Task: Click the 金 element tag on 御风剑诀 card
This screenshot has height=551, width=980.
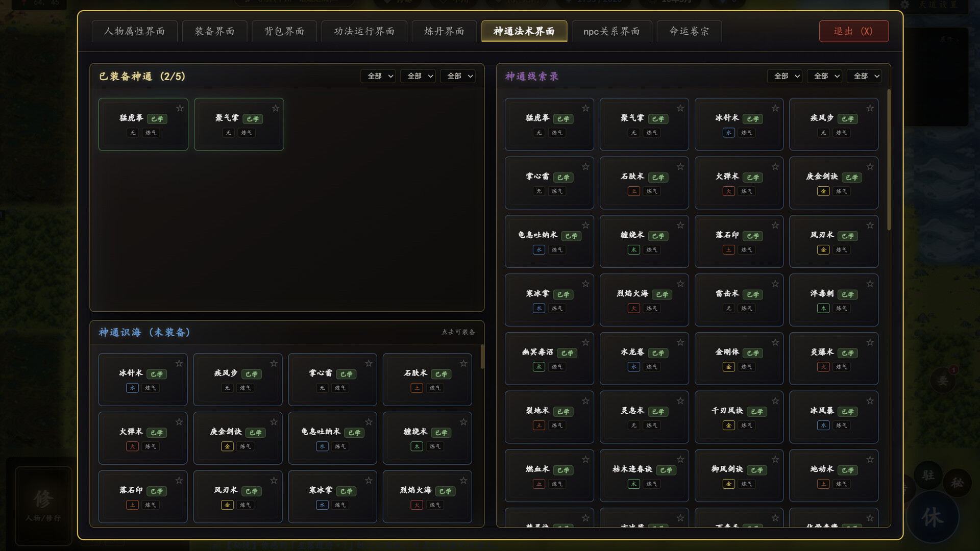Action: point(728,484)
